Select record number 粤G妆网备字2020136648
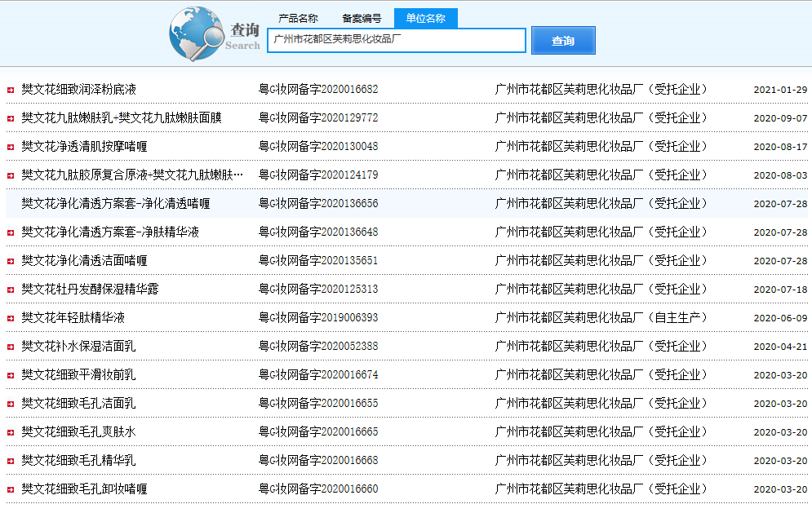The image size is (812, 513). pos(318,232)
